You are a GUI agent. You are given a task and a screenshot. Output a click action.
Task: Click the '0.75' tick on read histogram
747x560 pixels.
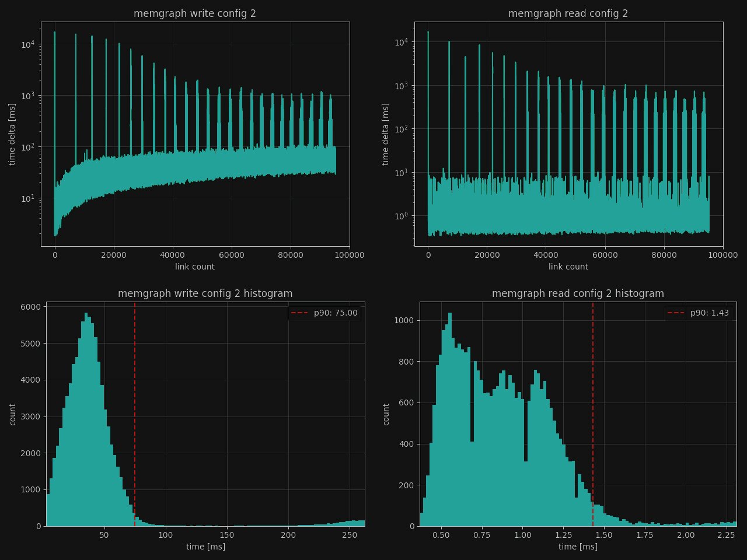pyautogui.click(x=482, y=535)
